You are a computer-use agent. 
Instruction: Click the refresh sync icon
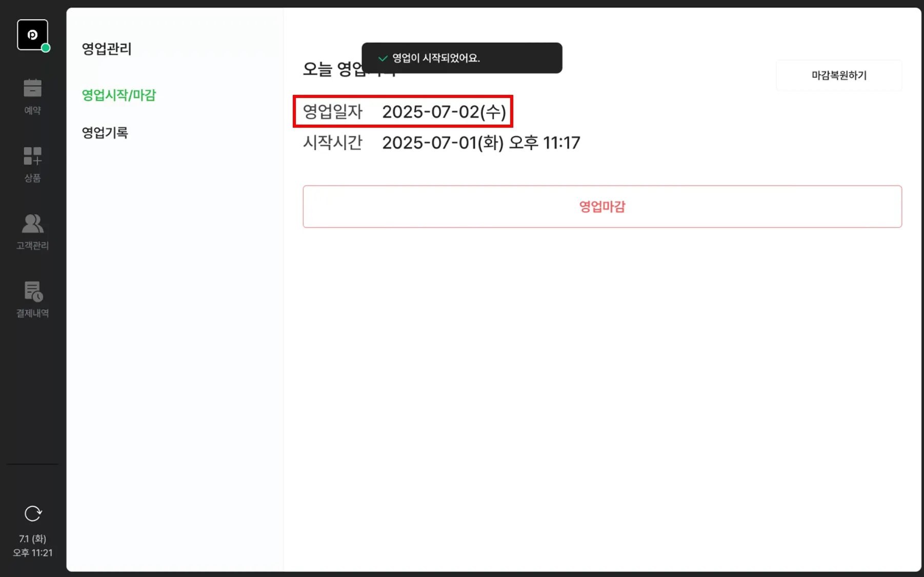33,513
